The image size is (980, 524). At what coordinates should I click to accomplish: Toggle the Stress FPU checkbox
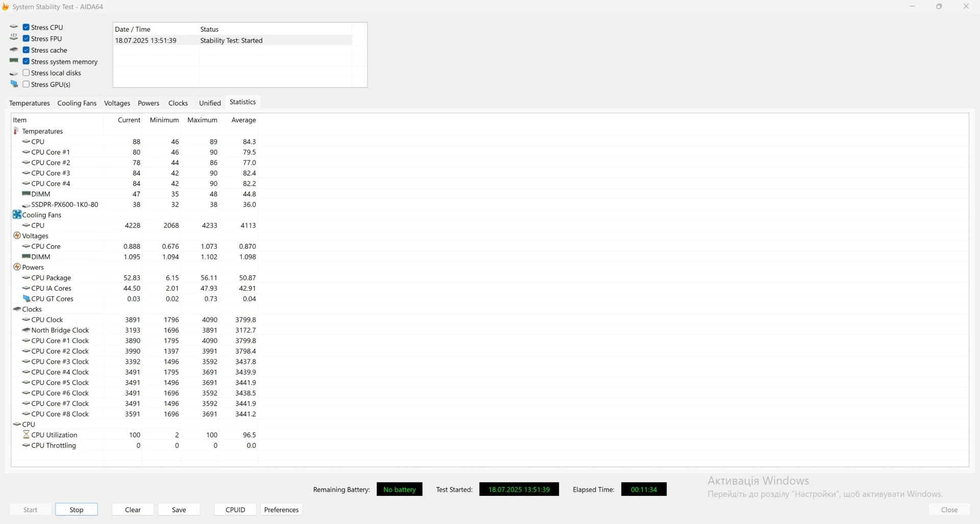26,38
